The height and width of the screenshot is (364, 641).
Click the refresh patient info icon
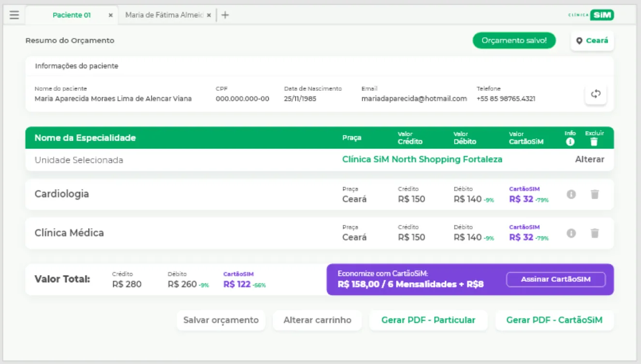(x=596, y=94)
